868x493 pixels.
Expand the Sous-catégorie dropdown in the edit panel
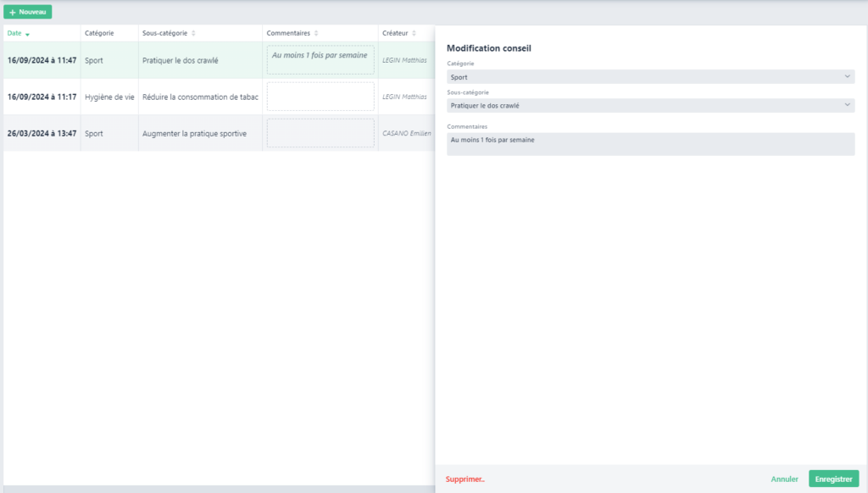pos(650,106)
